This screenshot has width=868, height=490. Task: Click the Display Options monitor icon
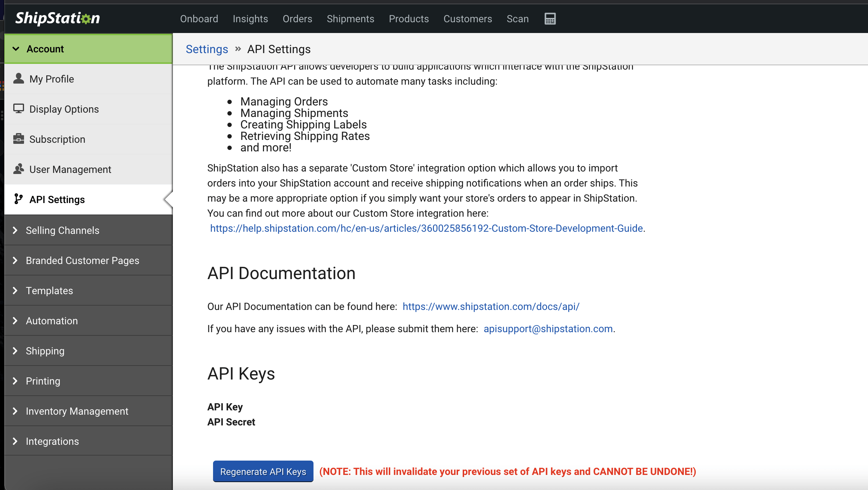point(19,109)
